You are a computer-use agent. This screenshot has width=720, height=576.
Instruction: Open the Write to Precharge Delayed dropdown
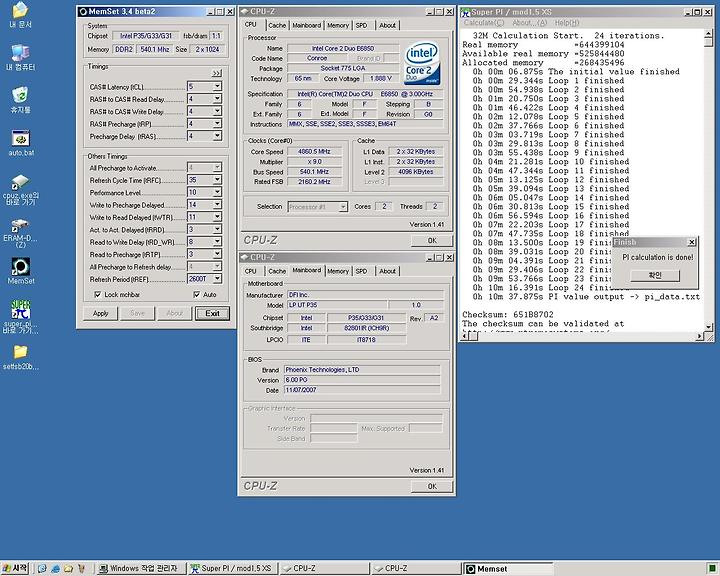click(x=217, y=204)
